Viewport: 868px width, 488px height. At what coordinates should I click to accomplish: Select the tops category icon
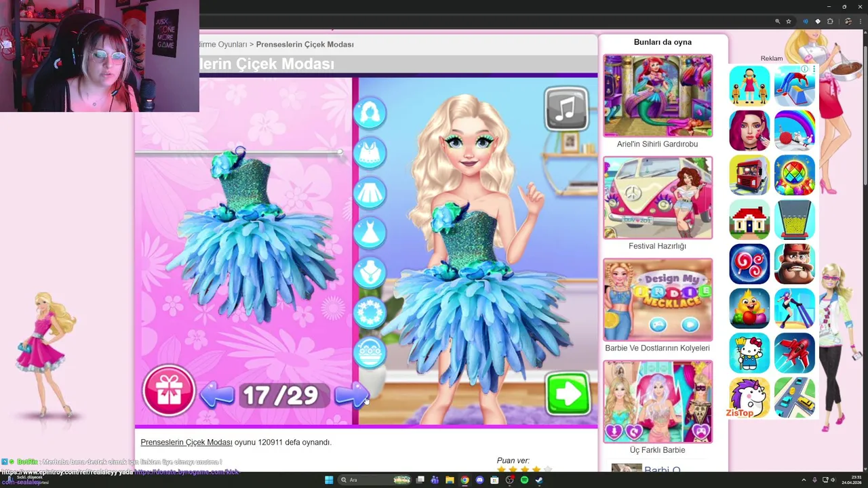point(370,152)
